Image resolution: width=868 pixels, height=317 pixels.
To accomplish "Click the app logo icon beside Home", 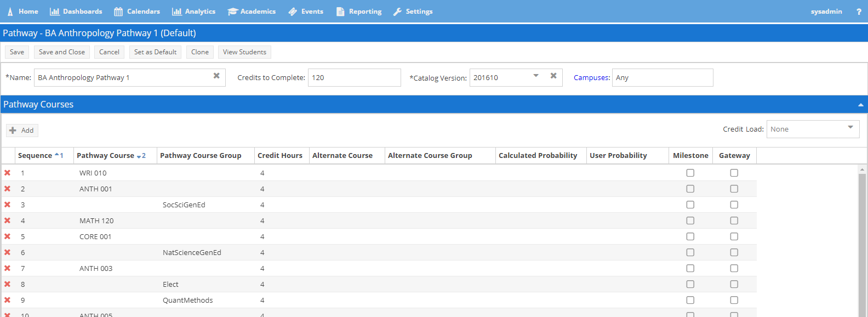I will pos(10,12).
